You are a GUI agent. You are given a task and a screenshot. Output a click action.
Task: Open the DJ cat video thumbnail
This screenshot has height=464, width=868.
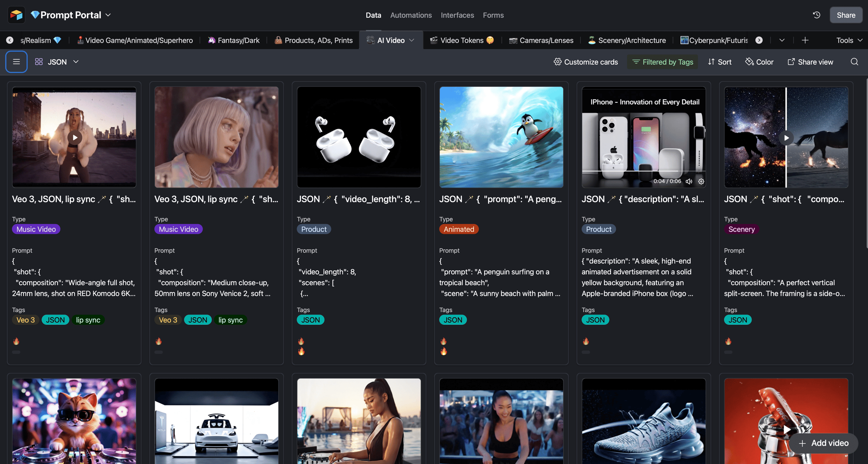(74, 421)
